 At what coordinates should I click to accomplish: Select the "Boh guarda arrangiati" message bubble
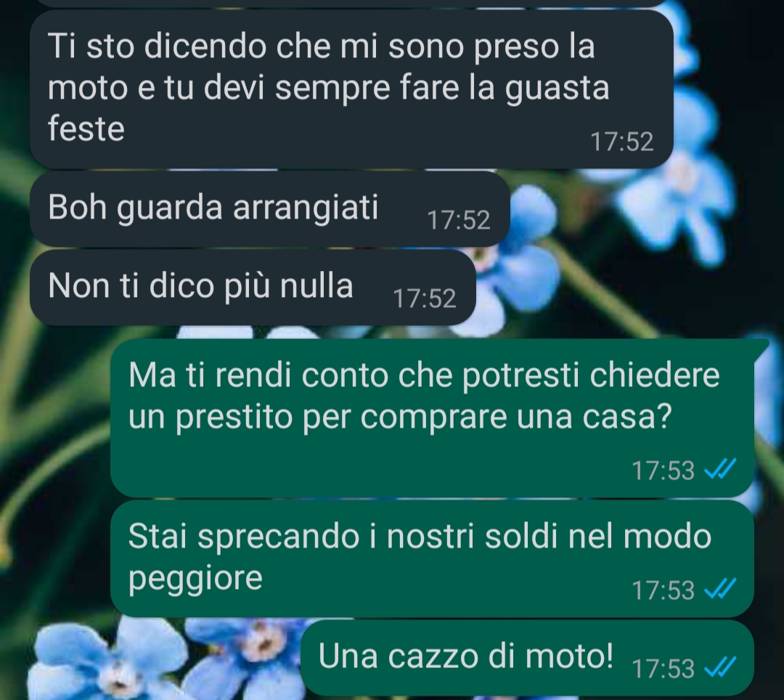(270, 208)
